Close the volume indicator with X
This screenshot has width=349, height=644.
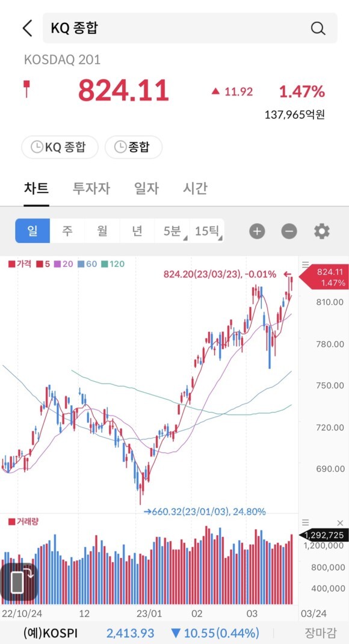click(x=340, y=523)
